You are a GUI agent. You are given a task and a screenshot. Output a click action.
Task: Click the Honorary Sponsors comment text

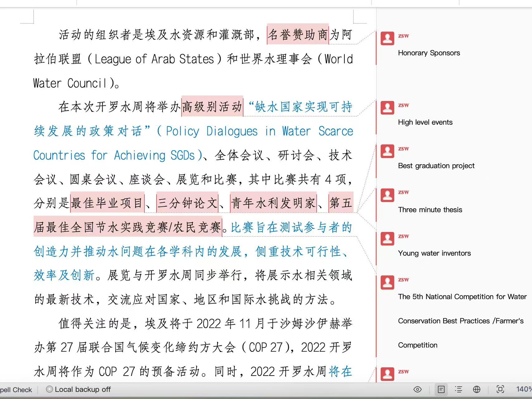pyautogui.click(x=429, y=53)
